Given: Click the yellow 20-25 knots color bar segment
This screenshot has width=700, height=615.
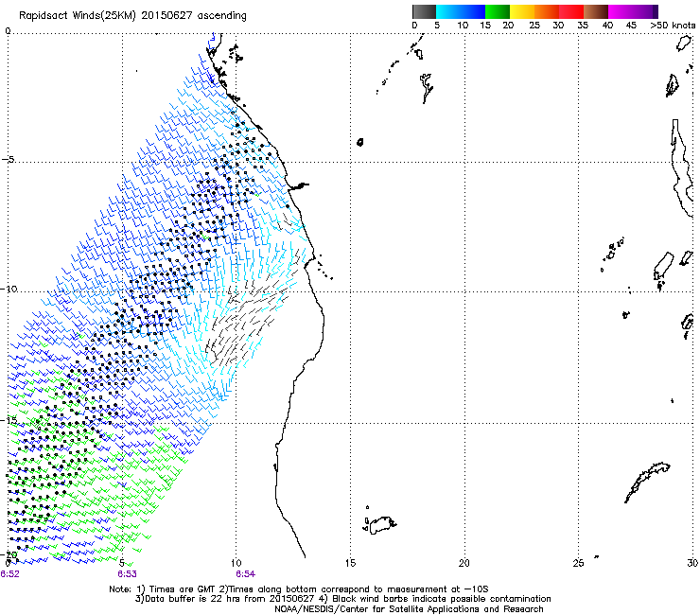Looking at the screenshot, I should tap(522, 11).
